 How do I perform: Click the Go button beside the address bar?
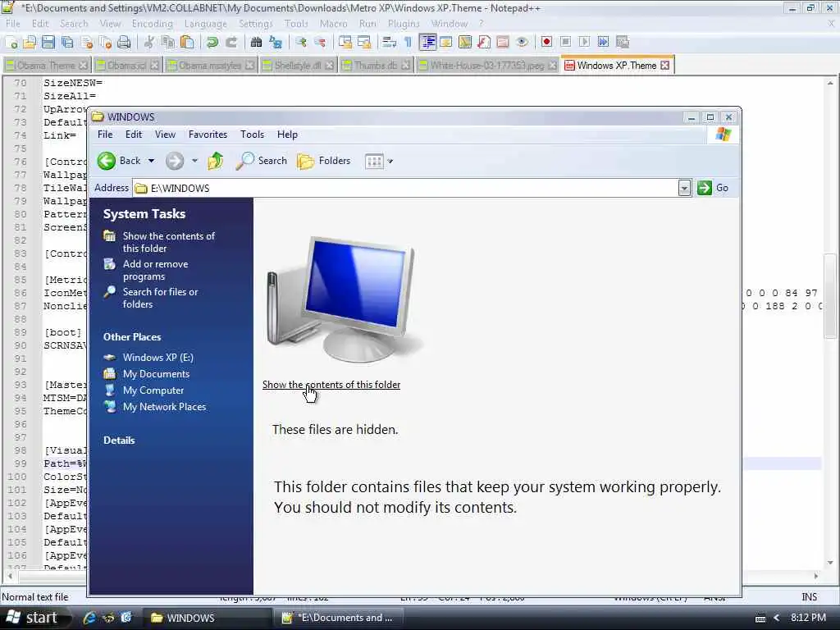[713, 188]
